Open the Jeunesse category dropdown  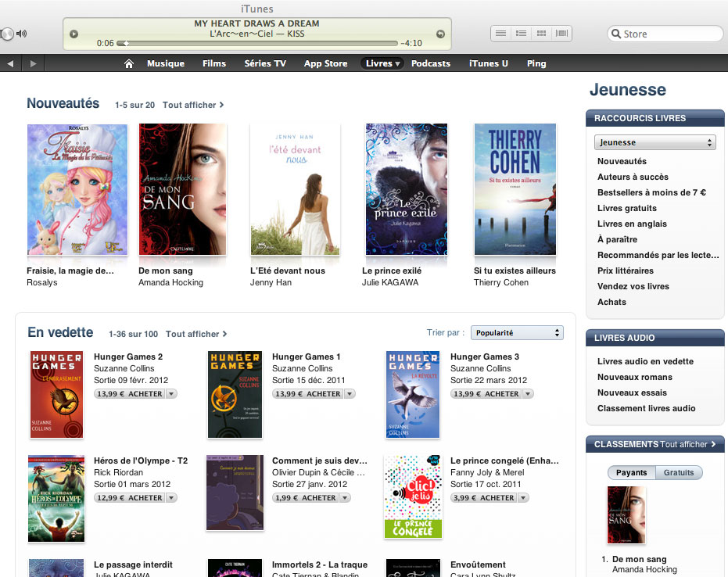655,142
